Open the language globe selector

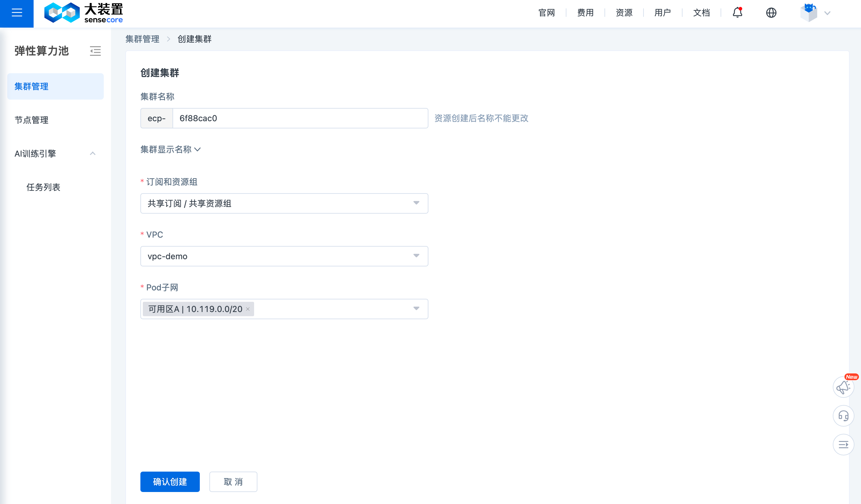tap(771, 13)
